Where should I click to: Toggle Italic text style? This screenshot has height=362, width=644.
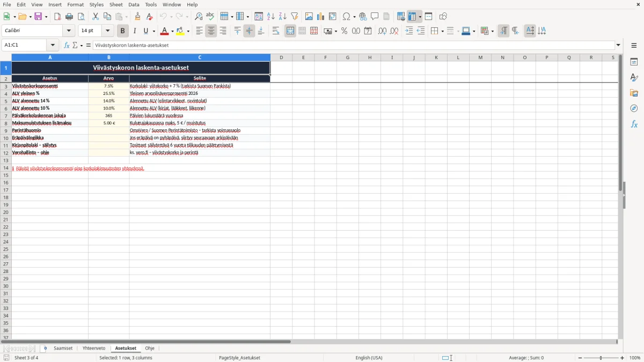pos(134,31)
